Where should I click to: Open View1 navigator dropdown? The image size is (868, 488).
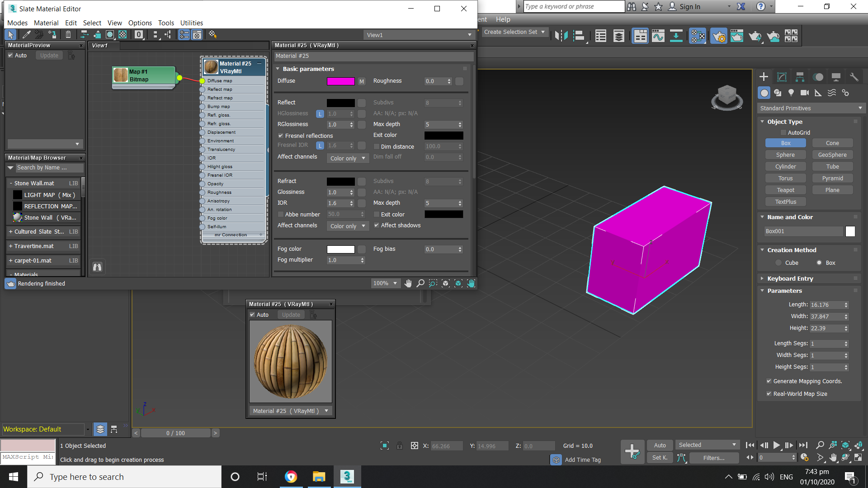click(x=419, y=35)
